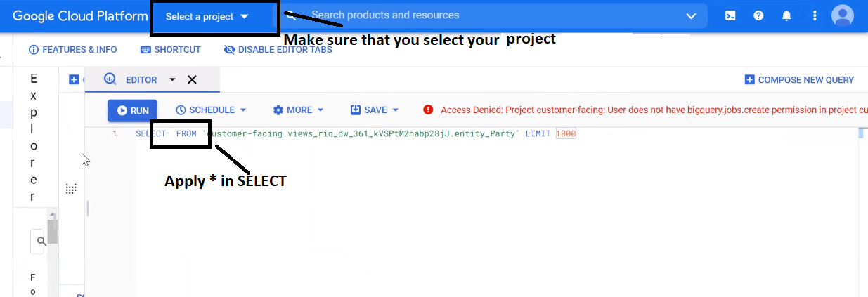
Task: Expand the search bar chevron
Action: click(691, 15)
